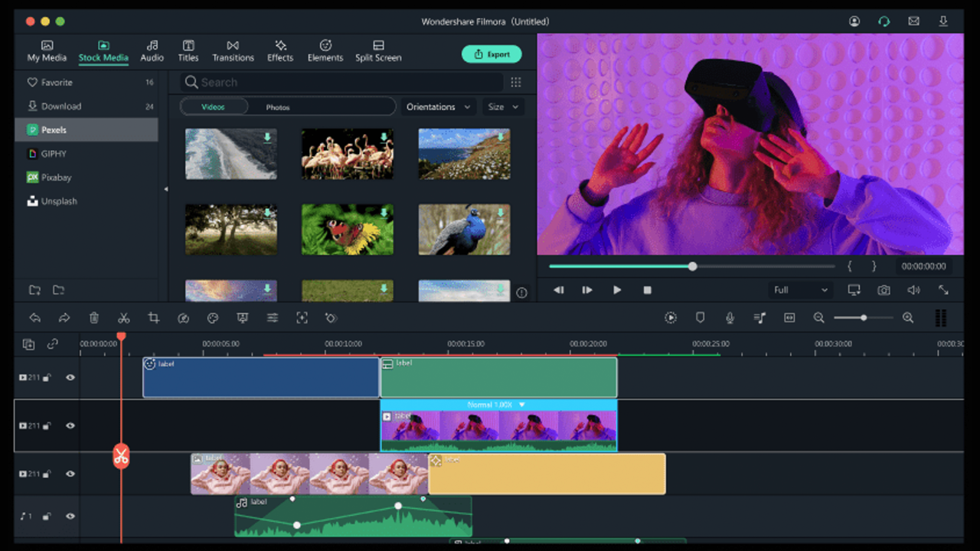Open the Orientations dropdown
Viewport: 980px width, 551px height.
pos(438,107)
